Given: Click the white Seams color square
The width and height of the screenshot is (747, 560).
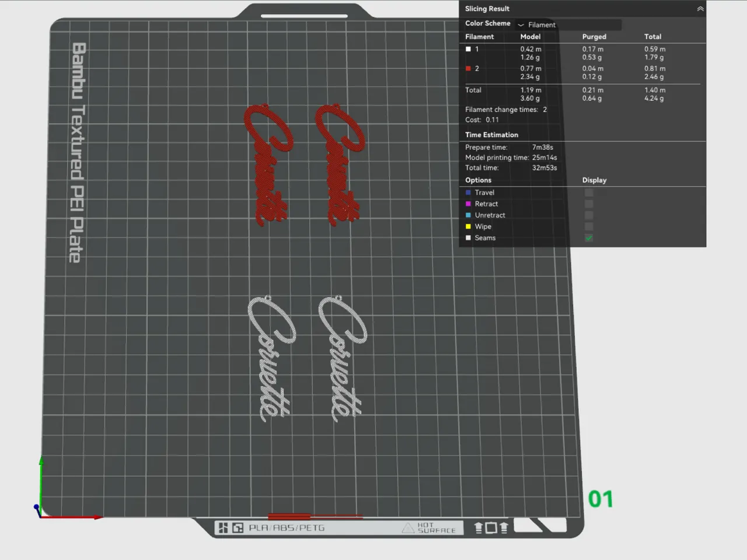Looking at the screenshot, I should coord(468,238).
